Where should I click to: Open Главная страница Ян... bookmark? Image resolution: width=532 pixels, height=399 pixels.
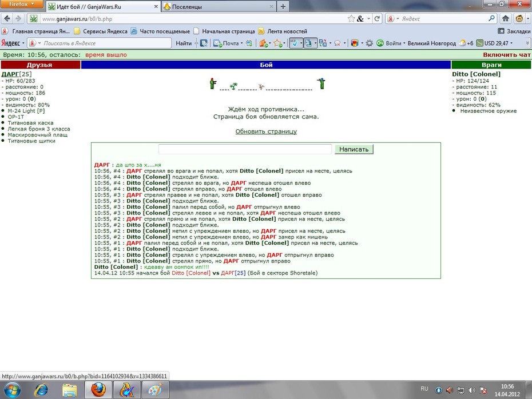[36, 31]
